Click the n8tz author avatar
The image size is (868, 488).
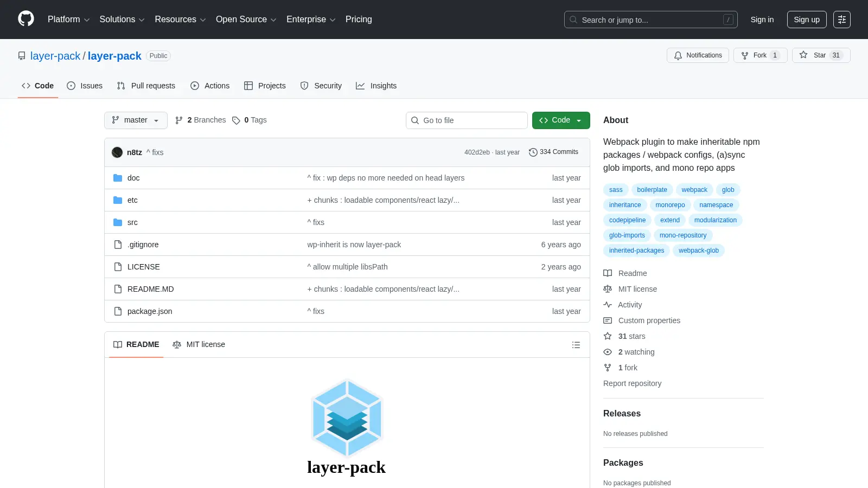[117, 152]
